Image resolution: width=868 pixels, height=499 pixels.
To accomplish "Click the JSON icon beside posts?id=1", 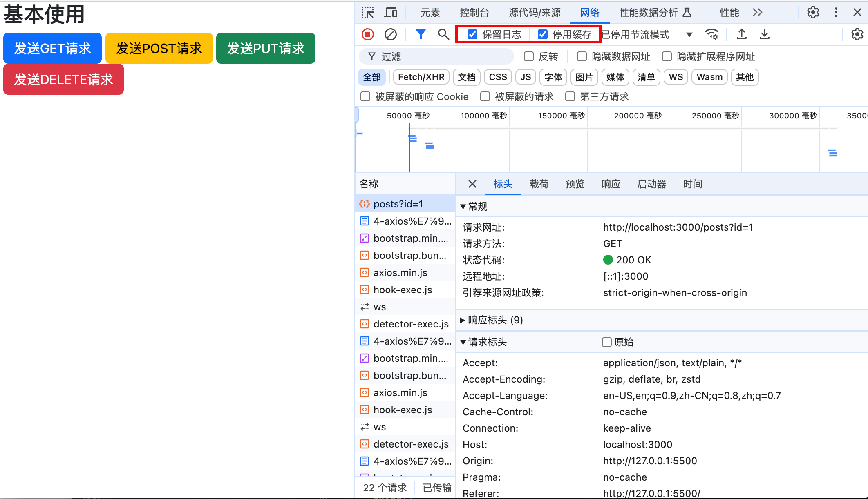I will pos(364,204).
